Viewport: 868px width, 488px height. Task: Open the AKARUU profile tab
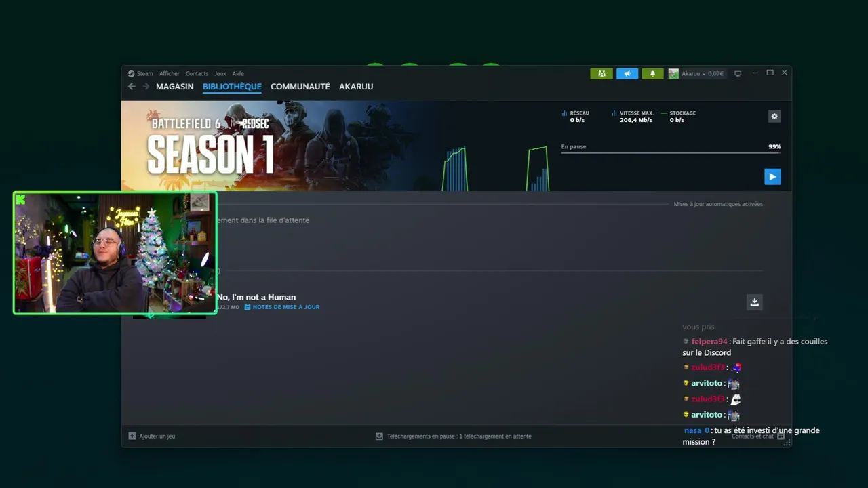pos(356,87)
